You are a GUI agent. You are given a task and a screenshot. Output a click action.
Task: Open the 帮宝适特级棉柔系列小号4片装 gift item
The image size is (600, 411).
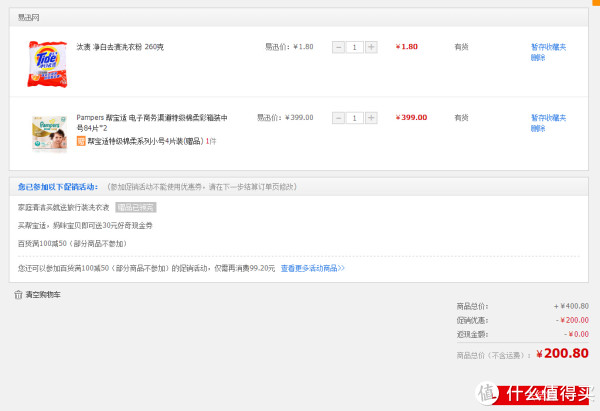click(x=145, y=141)
